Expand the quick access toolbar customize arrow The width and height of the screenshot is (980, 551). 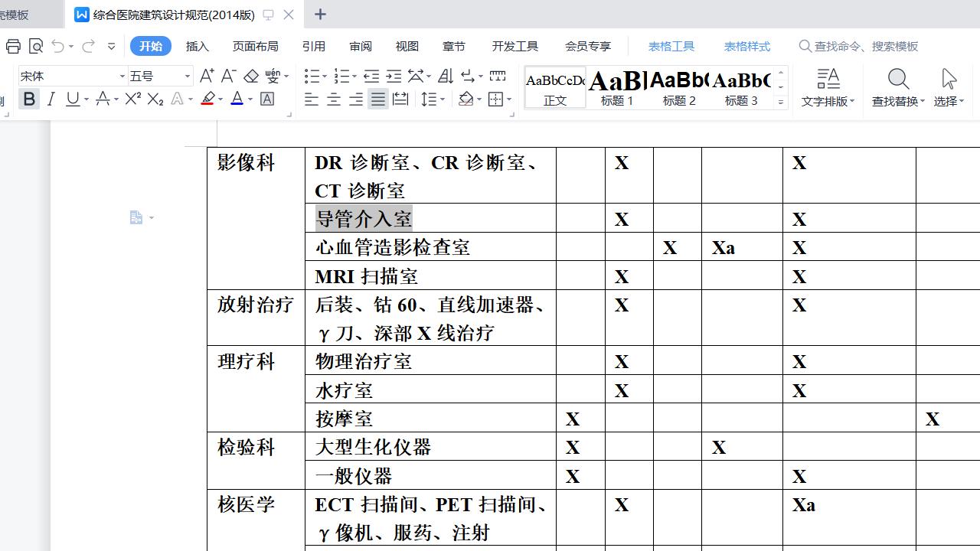pos(111,47)
